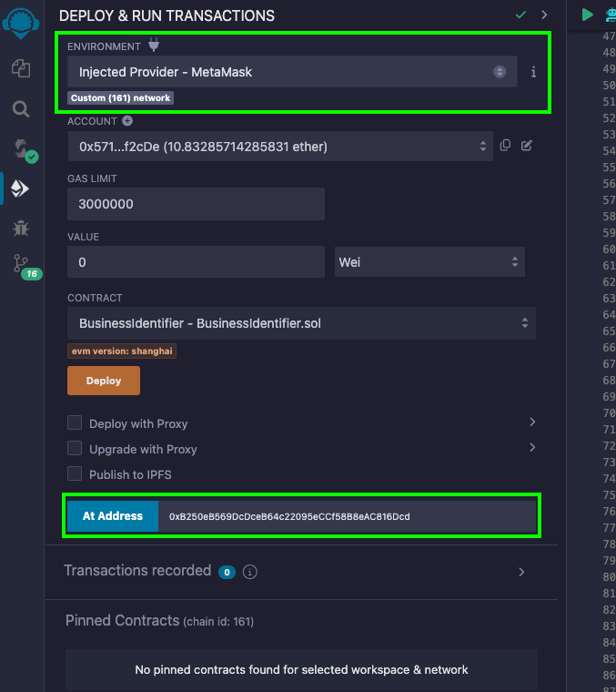
Task: Click the info icon beside Environment
Action: point(533,72)
